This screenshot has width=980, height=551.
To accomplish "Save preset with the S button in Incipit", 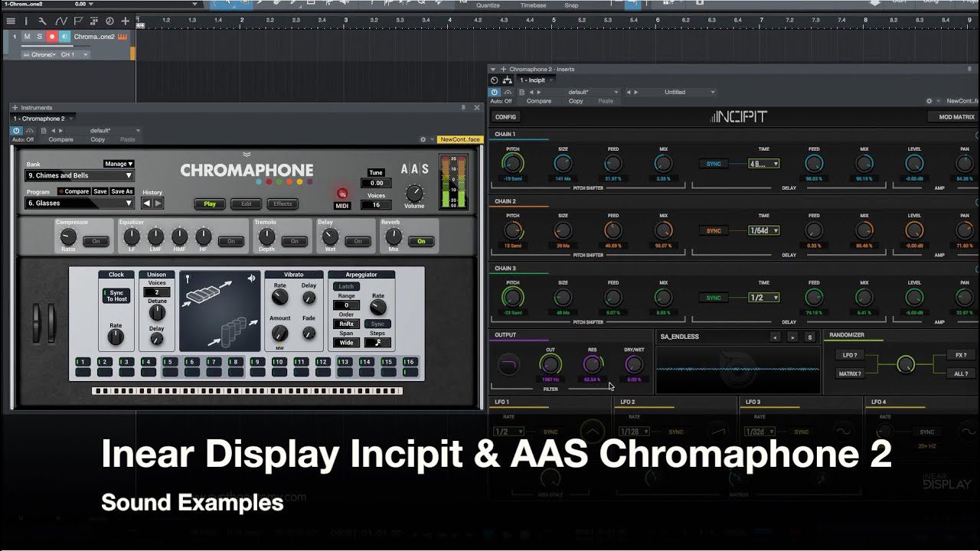I will tap(809, 337).
